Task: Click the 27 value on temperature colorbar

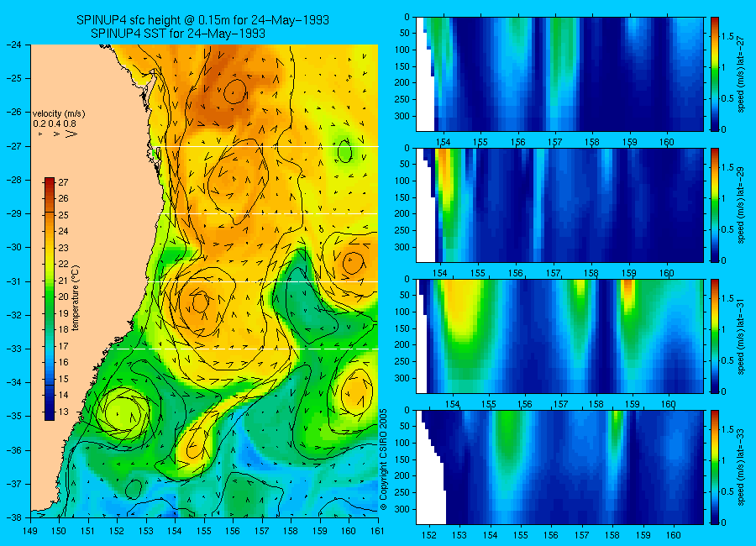Action: pos(63,182)
